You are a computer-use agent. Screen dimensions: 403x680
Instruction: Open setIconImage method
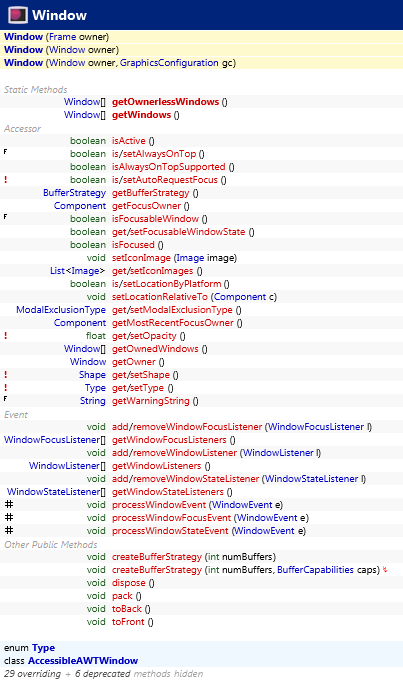[141, 258]
